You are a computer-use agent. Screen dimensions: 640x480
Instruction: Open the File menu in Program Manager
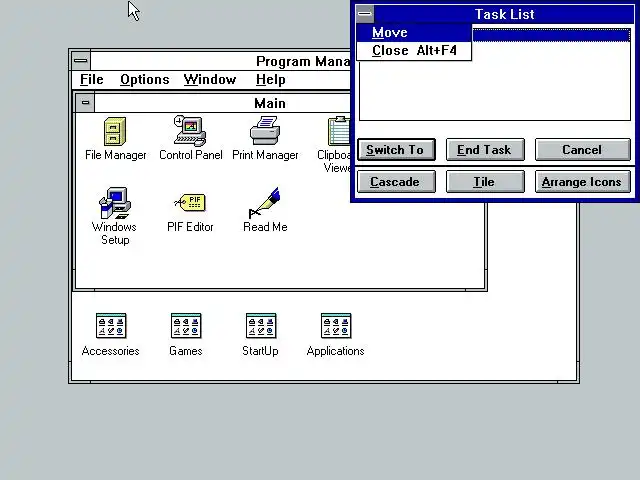[x=92, y=80]
